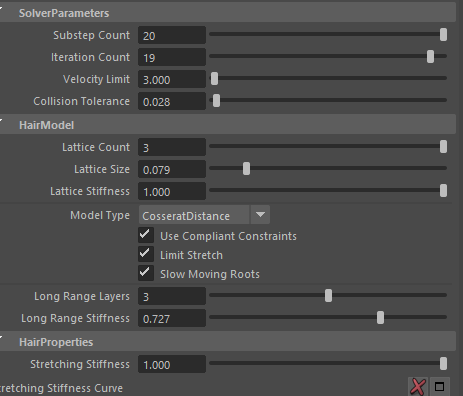Screen dimensions: 463x396
Task: Click the Lattice Size value field
Action: tap(172, 169)
